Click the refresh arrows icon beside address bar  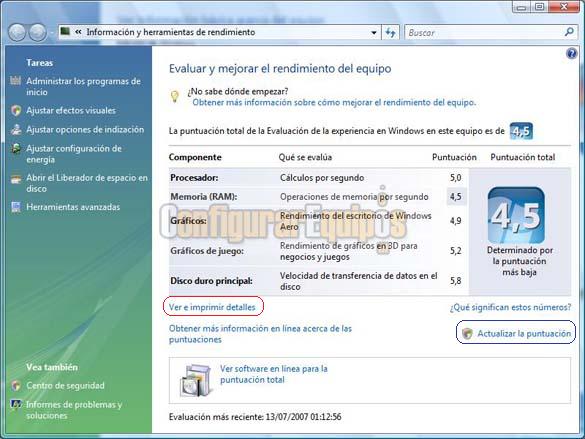(x=390, y=33)
